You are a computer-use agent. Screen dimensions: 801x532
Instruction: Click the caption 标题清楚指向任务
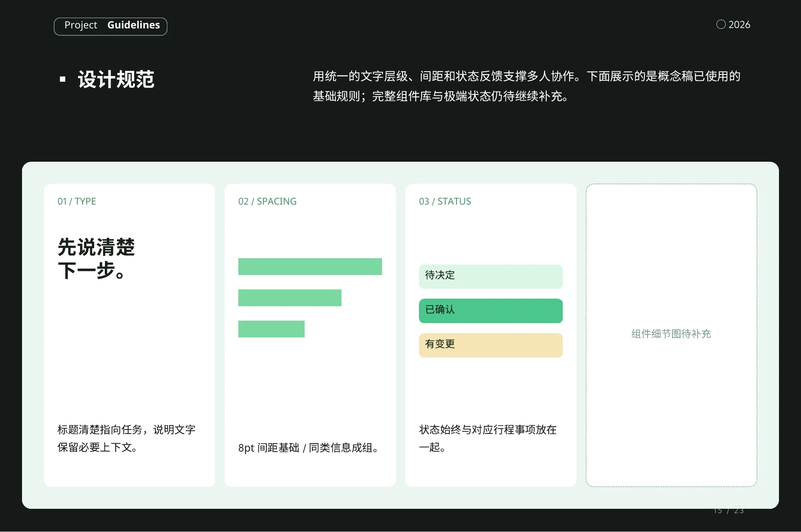pos(126,438)
